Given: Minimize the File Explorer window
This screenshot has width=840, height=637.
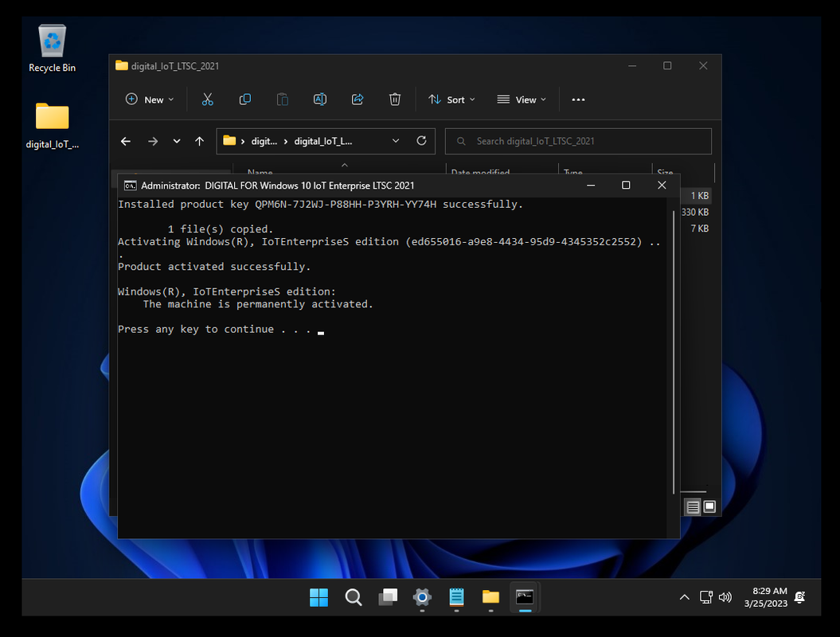Looking at the screenshot, I should [632, 66].
